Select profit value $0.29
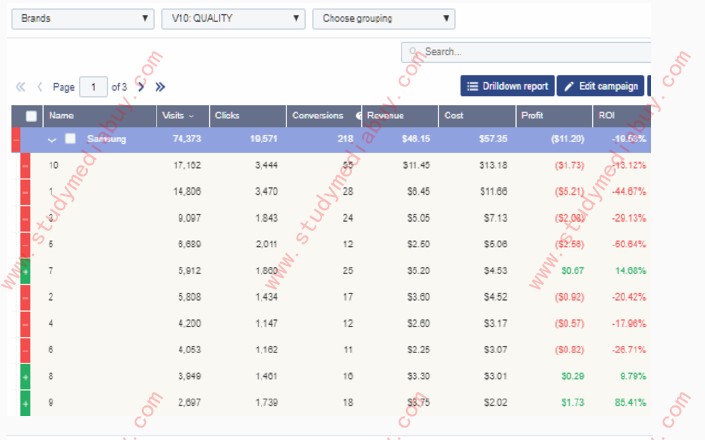This screenshot has width=705, height=440. (572, 376)
